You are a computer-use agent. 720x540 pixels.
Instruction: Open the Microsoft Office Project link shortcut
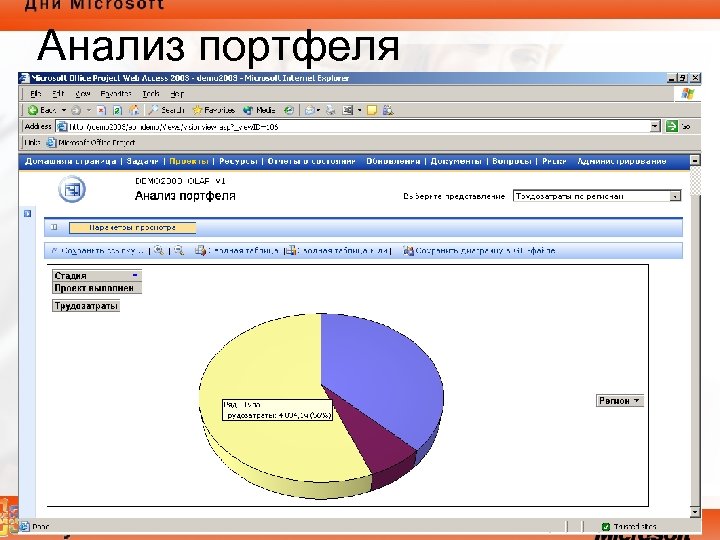coord(91,142)
